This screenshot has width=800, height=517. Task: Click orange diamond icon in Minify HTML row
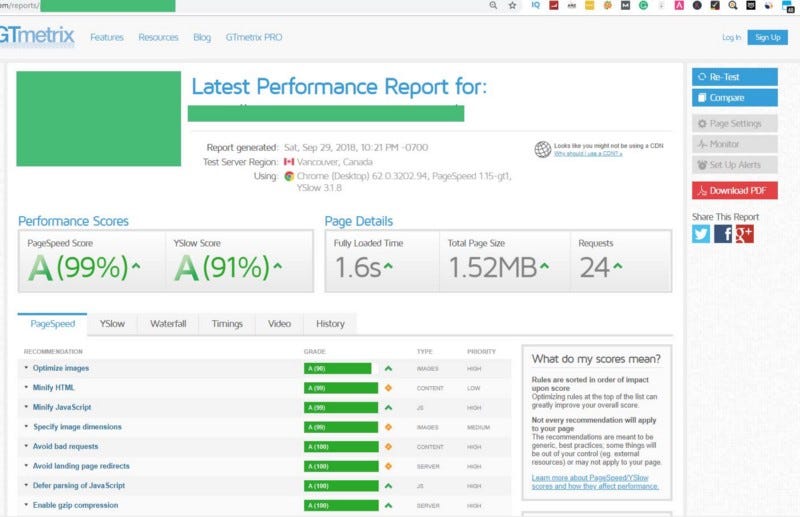[x=388, y=388]
